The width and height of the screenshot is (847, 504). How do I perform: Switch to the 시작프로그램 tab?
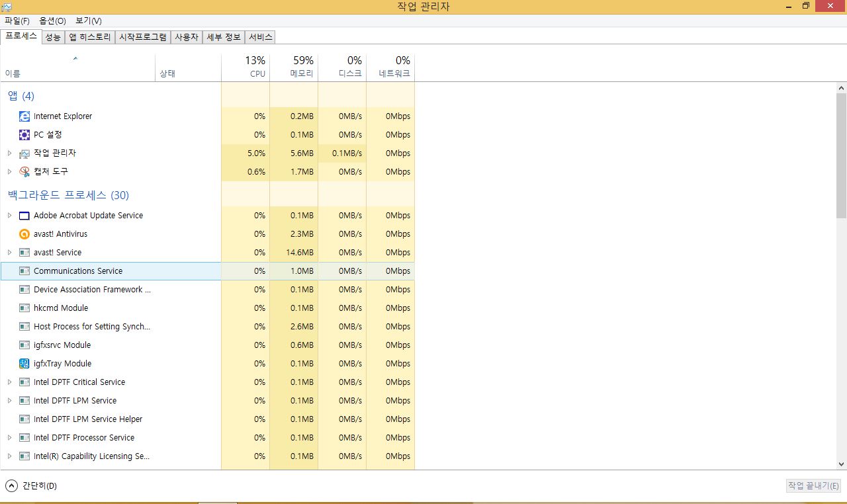143,37
